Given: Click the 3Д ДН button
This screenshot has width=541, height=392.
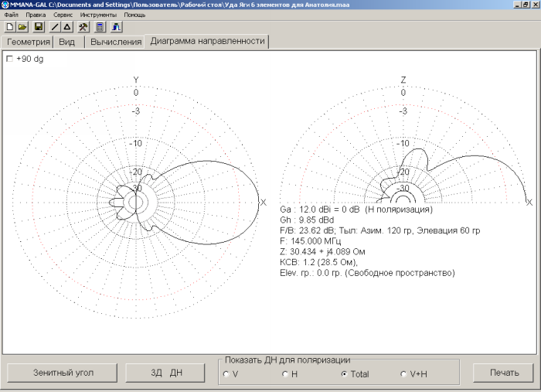Looking at the screenshot, I should pyautogui.click(x=165, y=373).
